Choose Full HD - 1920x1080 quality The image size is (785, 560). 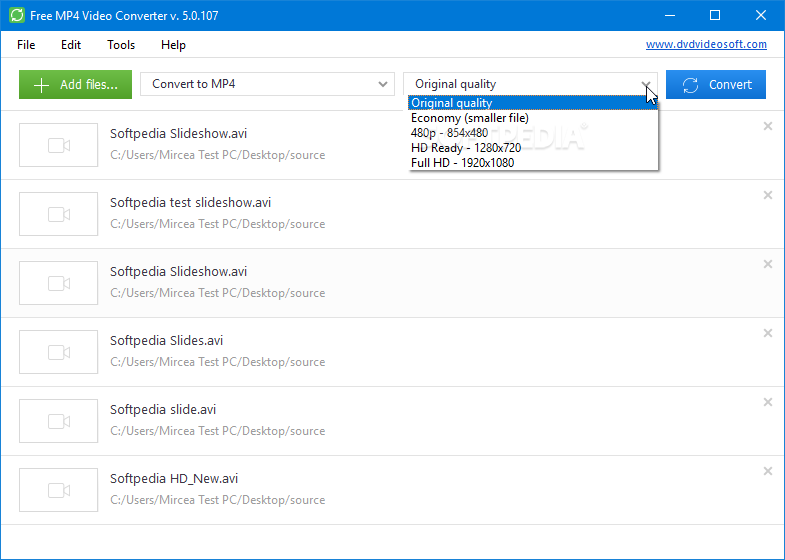click(x=533, y=163)
